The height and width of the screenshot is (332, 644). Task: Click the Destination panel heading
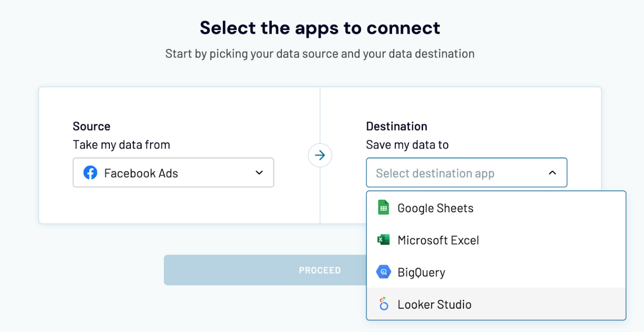[x=396, y=126]
